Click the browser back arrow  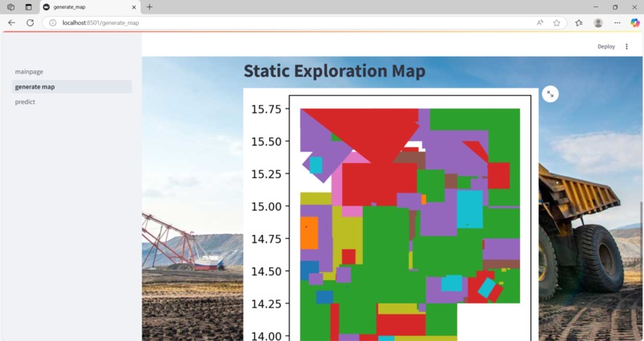11,23
